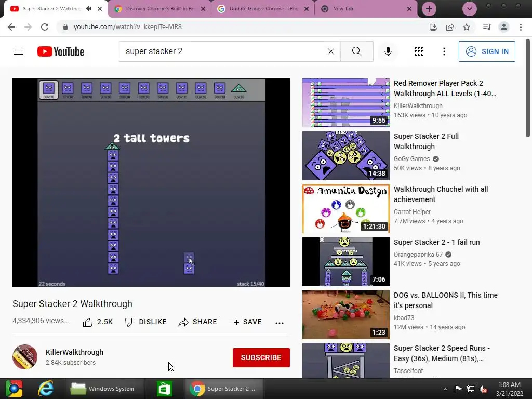Search with your voice microphone
Image resolution: width=532 pixels, height=399 pixels.
click(x=388, y=51)
